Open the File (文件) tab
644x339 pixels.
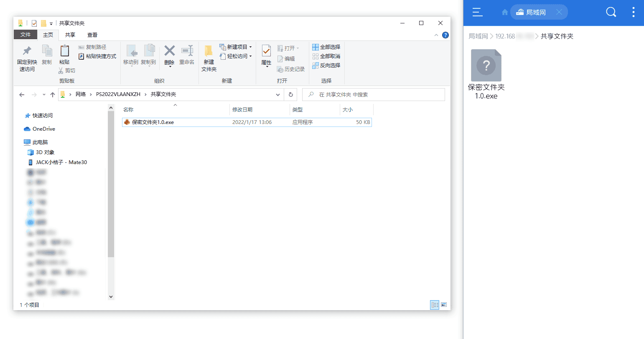coord(25,35)
